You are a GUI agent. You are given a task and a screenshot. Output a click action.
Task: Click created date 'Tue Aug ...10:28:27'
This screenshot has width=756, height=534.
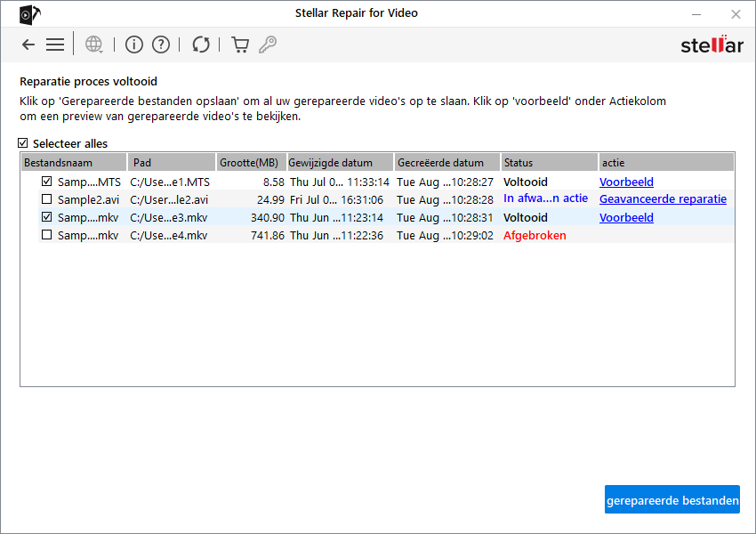(x=445, y=182)
